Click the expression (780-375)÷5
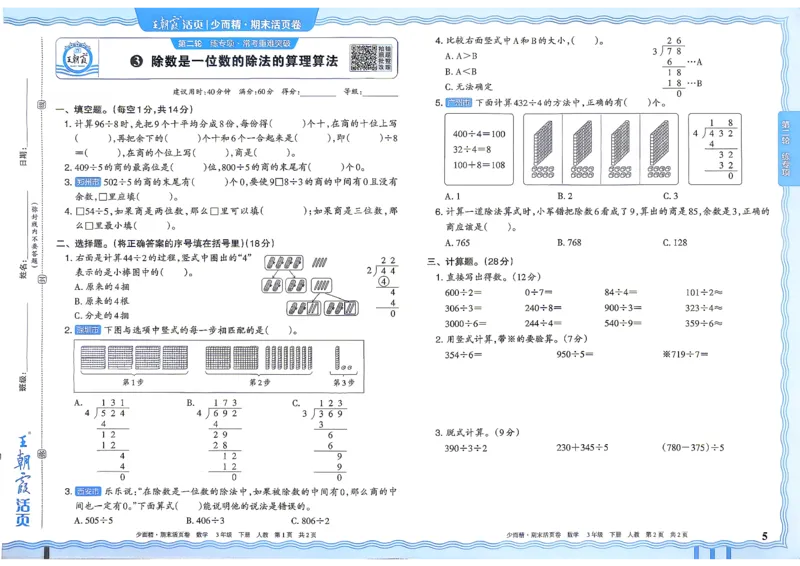 coord(693,448)
